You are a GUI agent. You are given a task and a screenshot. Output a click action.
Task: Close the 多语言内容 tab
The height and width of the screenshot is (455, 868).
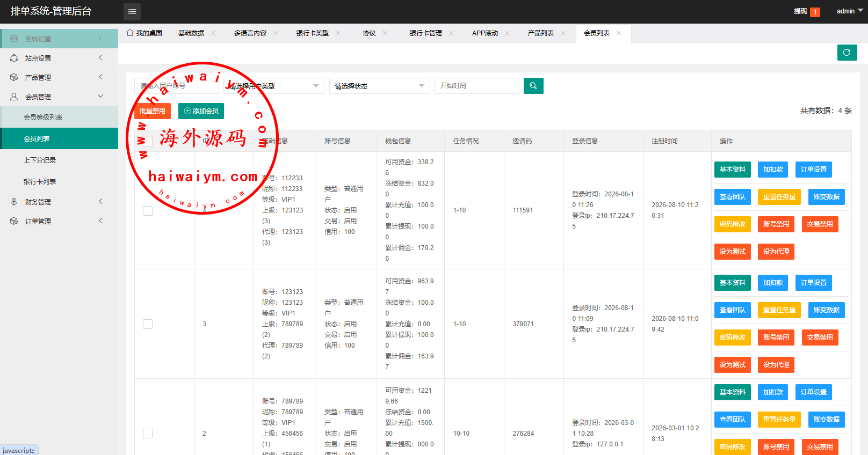[x=276, y=33]
